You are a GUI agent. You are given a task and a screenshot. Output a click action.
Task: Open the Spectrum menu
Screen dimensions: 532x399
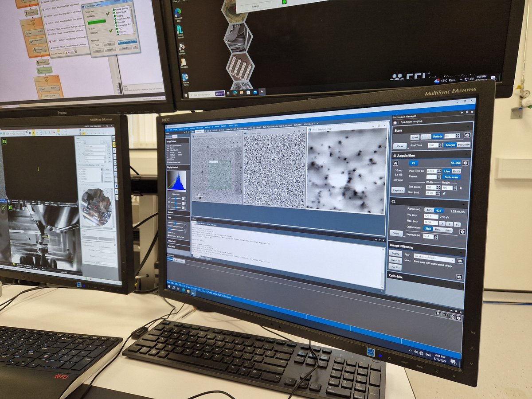point(207,127)
